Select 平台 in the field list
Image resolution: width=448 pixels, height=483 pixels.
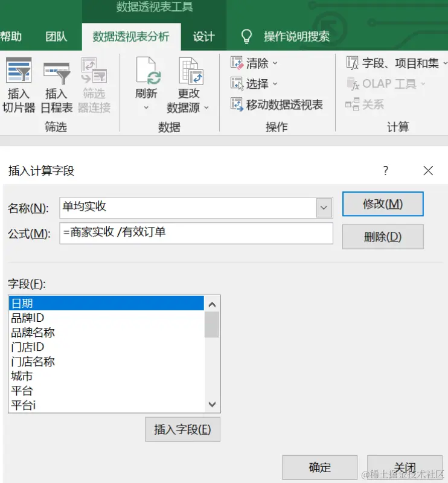pos(106,391)
